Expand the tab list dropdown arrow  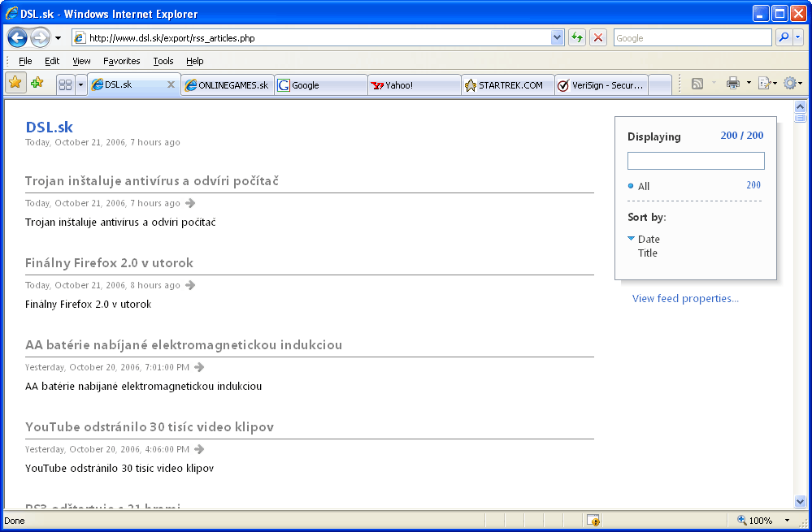80,84
